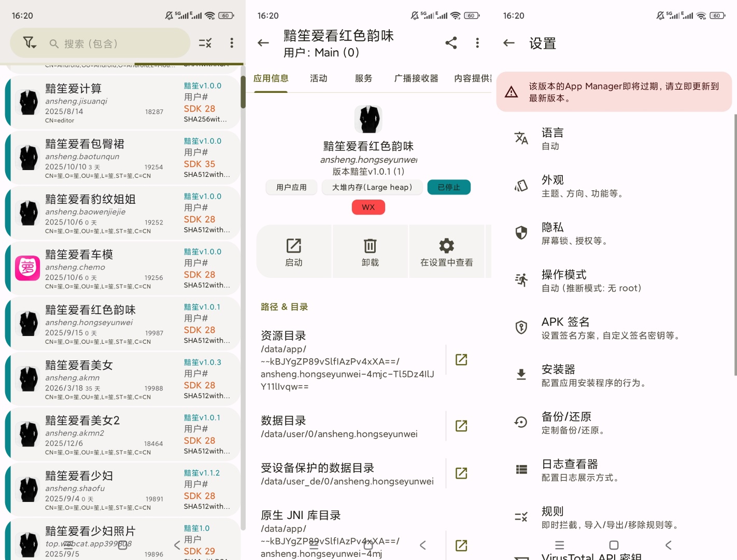
Task: Open 日志查看器 settings icon
Action: click(521, 470)
